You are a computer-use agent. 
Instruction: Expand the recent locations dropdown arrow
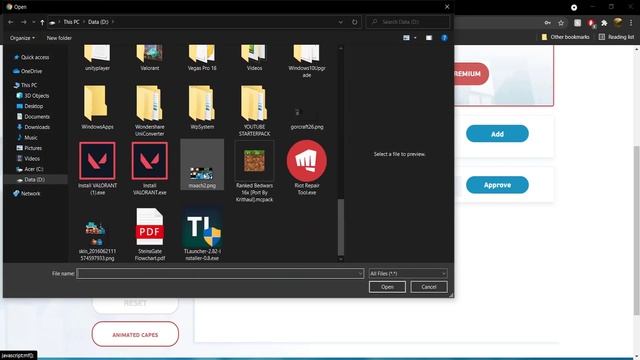[33, 22]
